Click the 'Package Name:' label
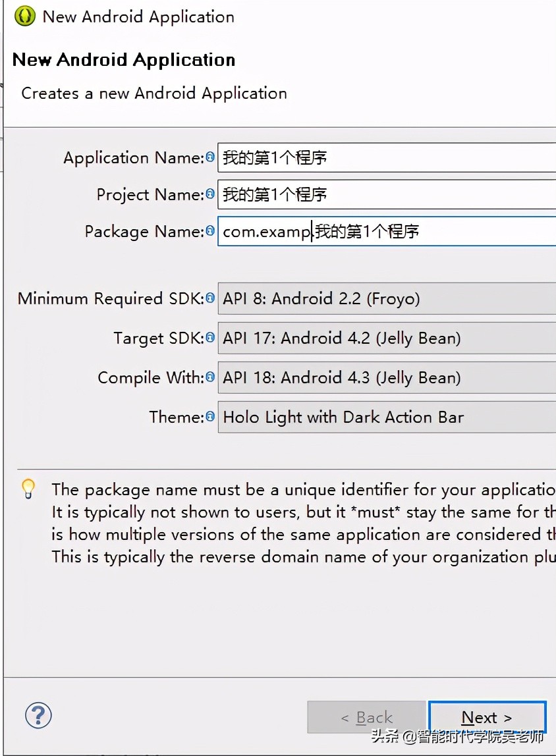556x756 pixels. coord(144,231)
